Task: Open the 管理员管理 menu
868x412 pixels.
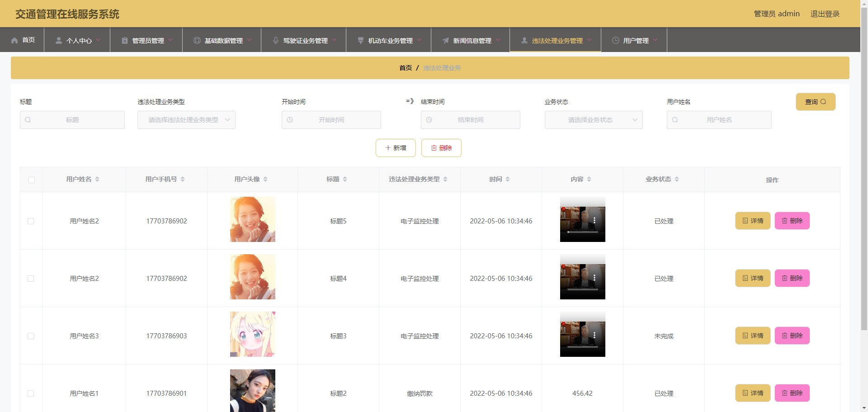Action: pos(146,40)
